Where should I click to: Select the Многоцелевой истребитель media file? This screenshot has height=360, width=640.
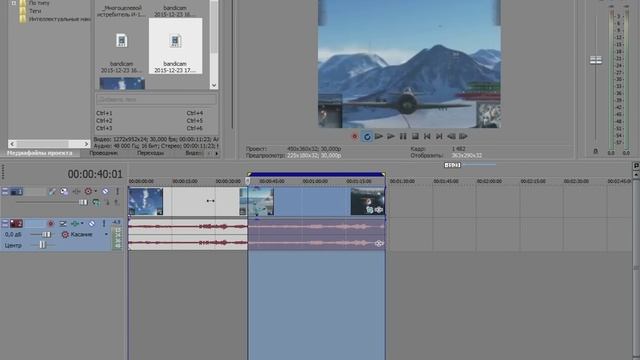pos(121,11)
